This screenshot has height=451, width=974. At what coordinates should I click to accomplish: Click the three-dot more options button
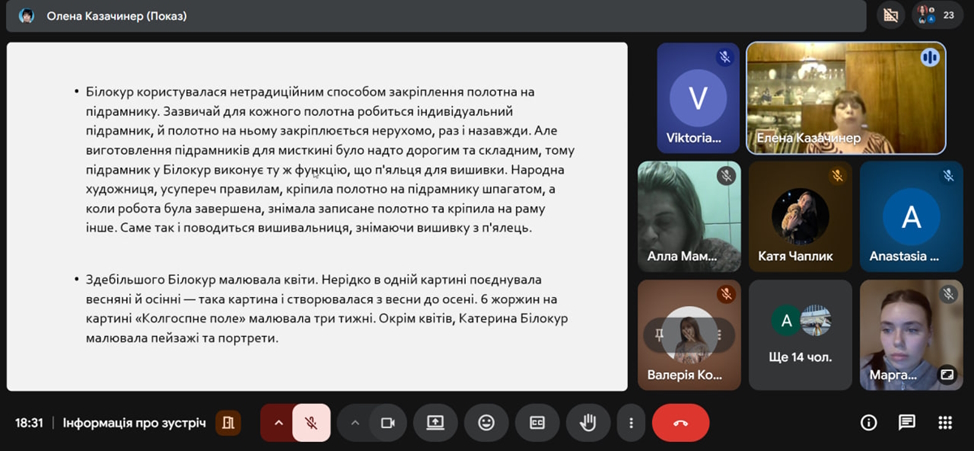pos(631,423)
